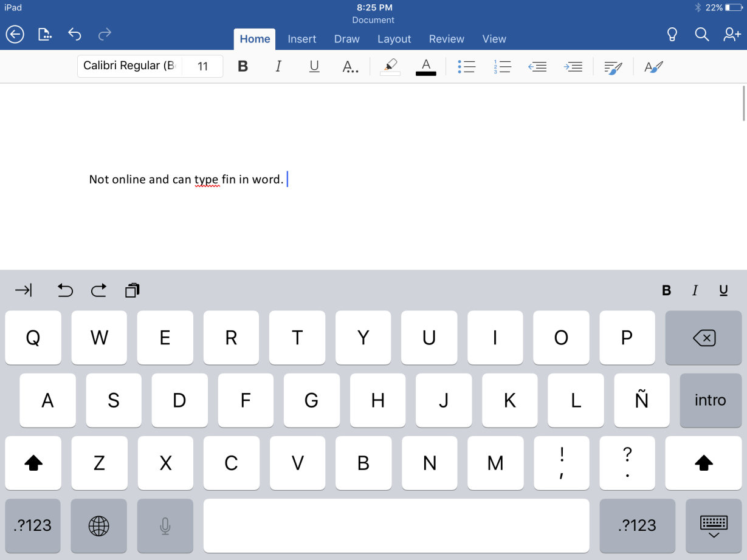Apply a numbered list
The height and width of the screenshot is (560, 747).
[x=502, y=66]
